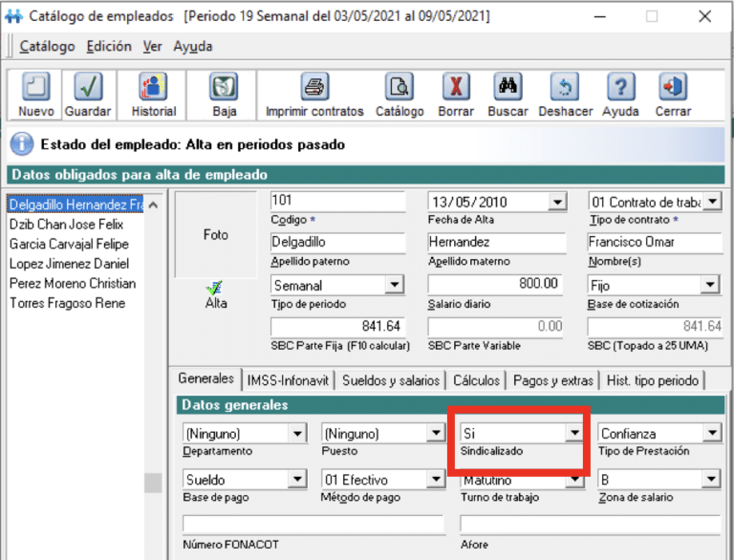734x560 pixels.
Task: Open the employee Historial icon
Action: tap(153, 86)
